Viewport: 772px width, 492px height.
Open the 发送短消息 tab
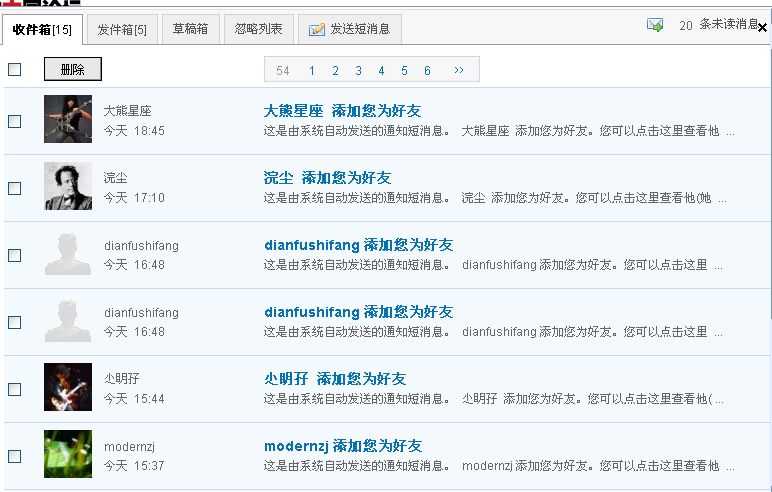point(350,29)
